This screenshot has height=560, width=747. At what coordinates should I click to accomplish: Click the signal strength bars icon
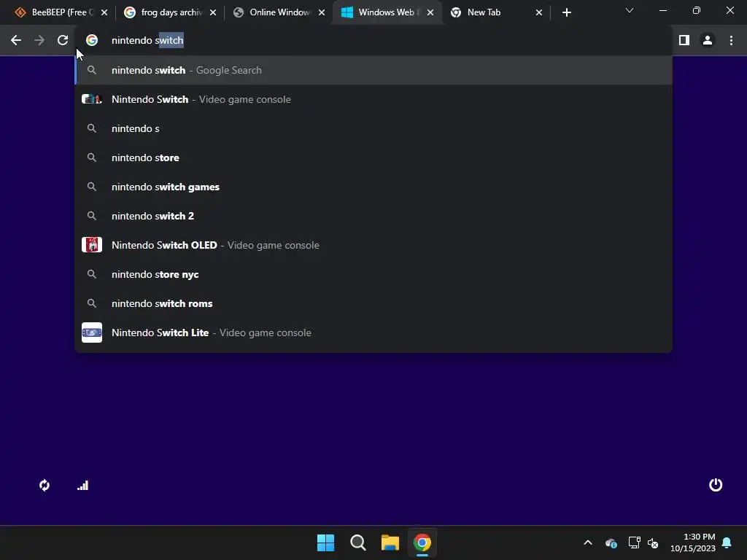[x=83, y=485]
